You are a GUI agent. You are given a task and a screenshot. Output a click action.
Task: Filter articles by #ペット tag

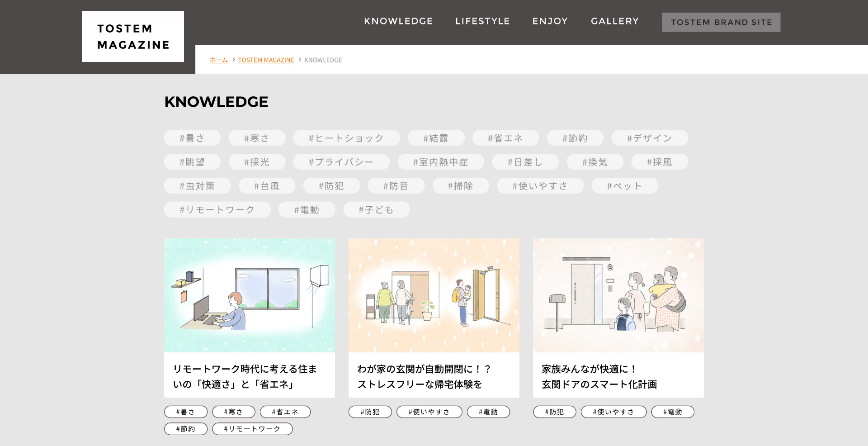tap(624, 186)
